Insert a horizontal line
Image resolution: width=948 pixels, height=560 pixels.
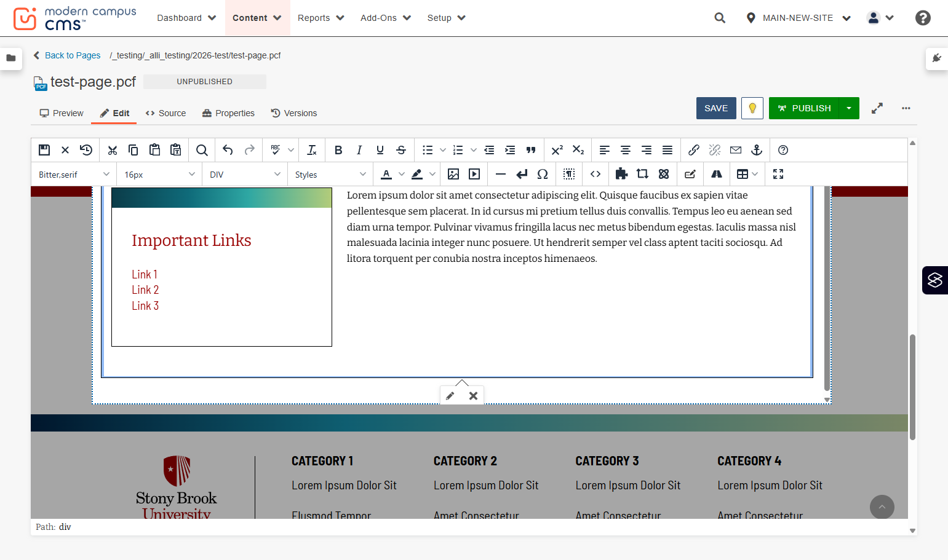pyautogui.click(x=501, y=174)
